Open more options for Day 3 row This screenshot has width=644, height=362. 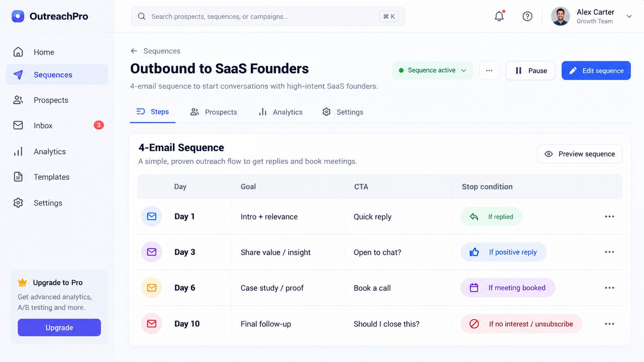tap(609, 252)
